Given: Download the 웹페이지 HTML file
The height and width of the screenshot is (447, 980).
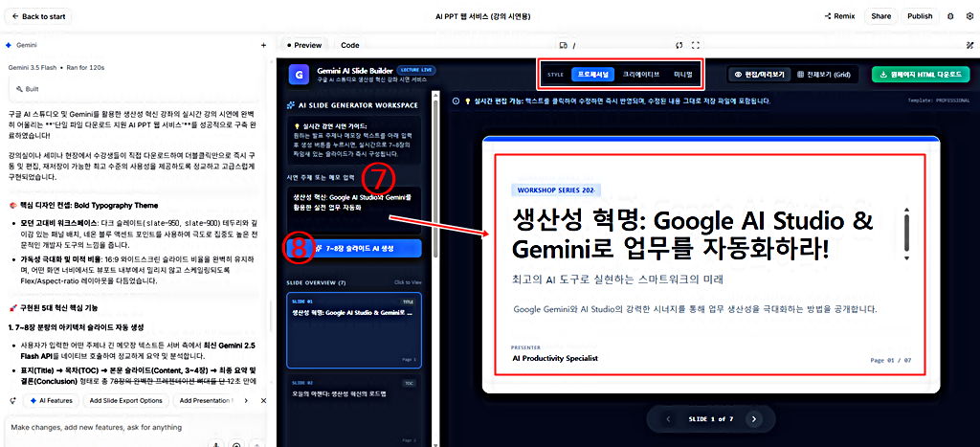Looking at the screenshot, I should coord(921,75).
